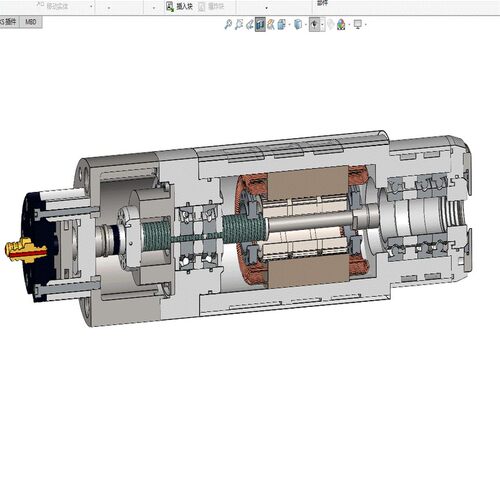Select the brown stator block in model
This screenshot has width=500, height=500.
[x=307, y=183]
